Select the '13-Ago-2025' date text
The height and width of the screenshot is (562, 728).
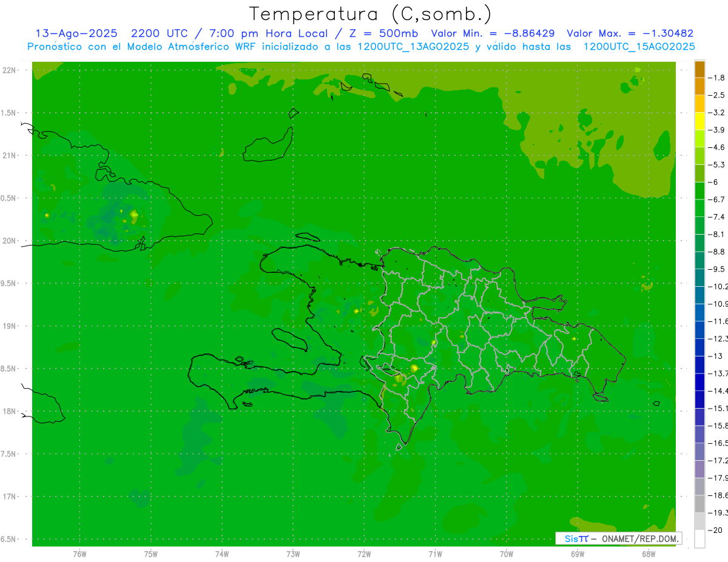pos(76,33)
